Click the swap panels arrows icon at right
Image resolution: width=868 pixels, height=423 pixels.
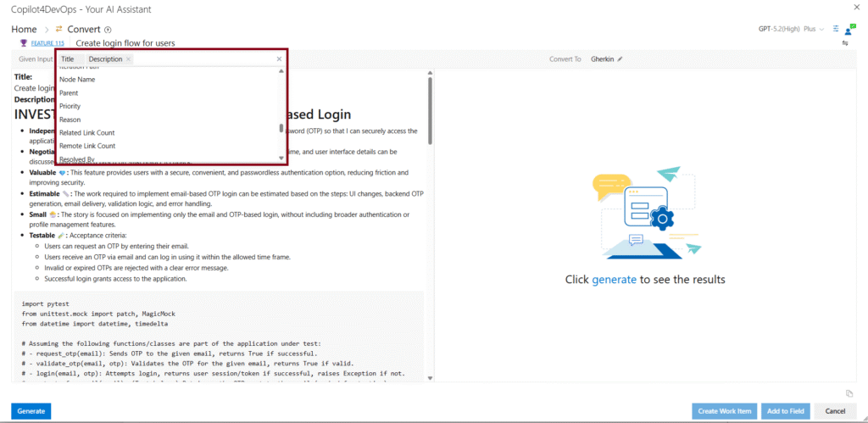point(845,43)
